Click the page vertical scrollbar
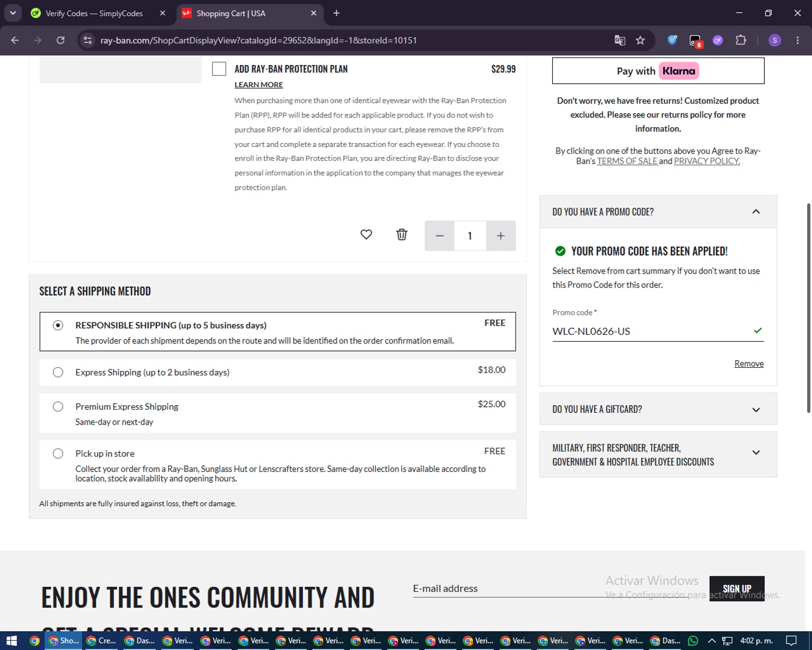Image resolution: width=812 pixels, height=650 pixels. point(809,308)
